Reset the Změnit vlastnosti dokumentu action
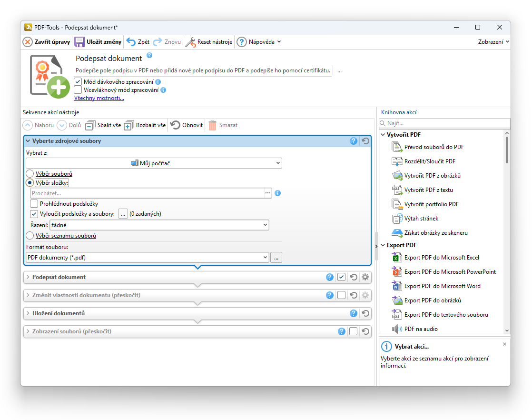The height and width of the screenshot is (420, 532). coord(354,295)
